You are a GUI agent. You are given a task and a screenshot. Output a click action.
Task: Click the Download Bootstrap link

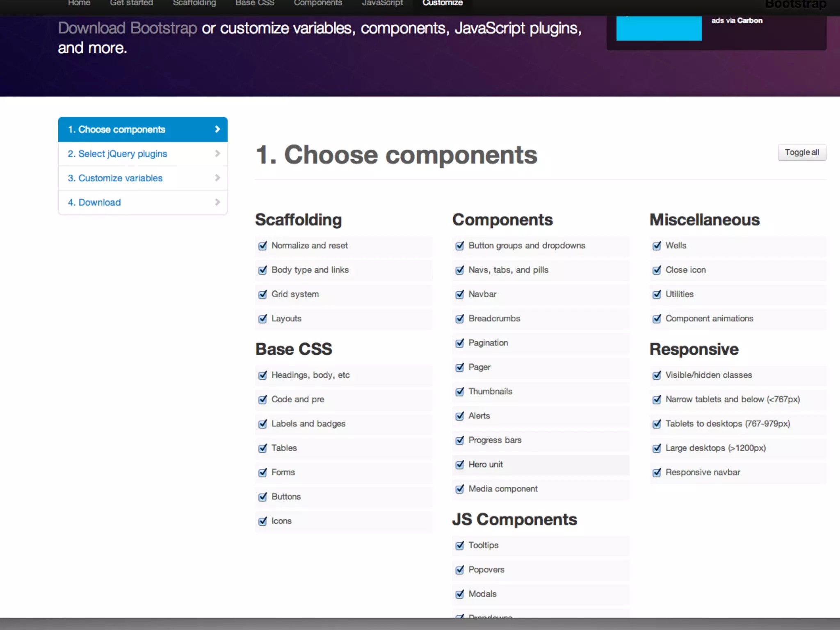click(127, 28)
